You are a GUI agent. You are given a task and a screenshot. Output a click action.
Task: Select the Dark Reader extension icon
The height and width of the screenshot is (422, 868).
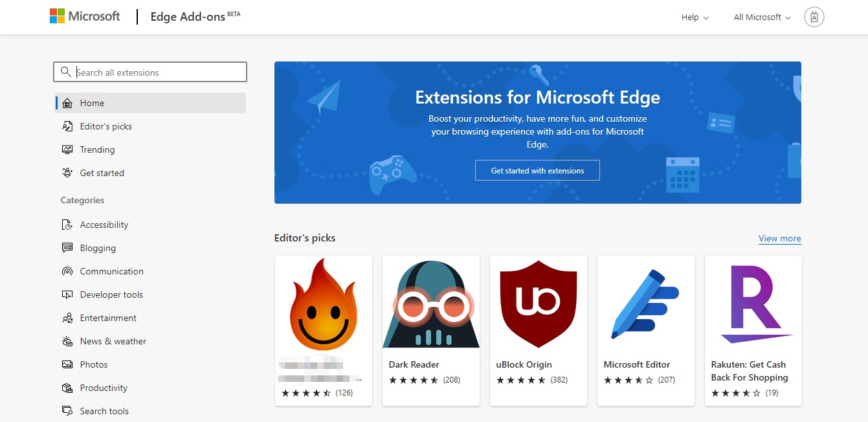[431, 304]
